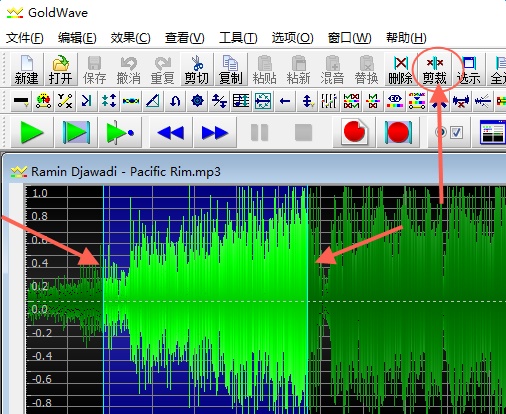Click the silence removal red-X icon
This screenshot has width=506, height=414.
pyautogui.click(x=461, y=101)
